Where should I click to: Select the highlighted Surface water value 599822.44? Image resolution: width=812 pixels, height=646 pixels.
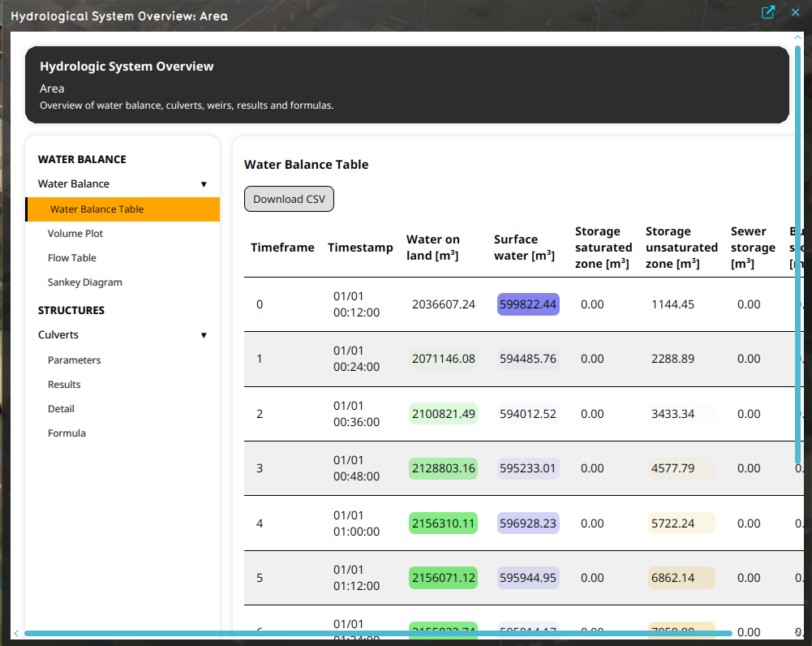pyautogui.click(x=527, y=304)
